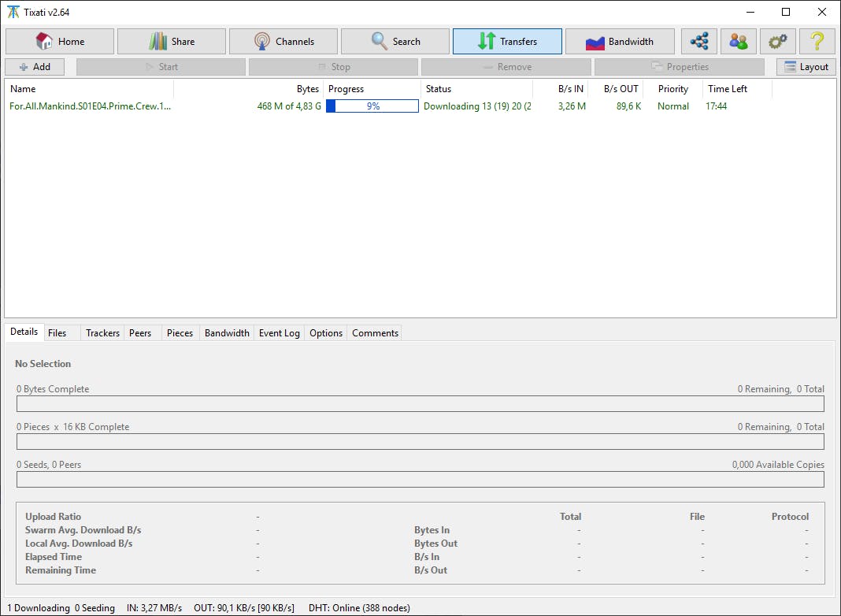Click the empty Bytes Complete bar
841x616 pixels.
420,403
